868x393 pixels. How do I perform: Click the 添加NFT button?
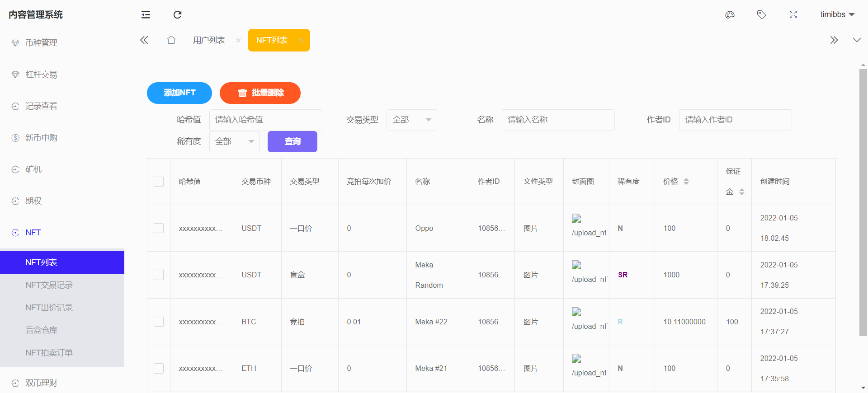point(179,93)
